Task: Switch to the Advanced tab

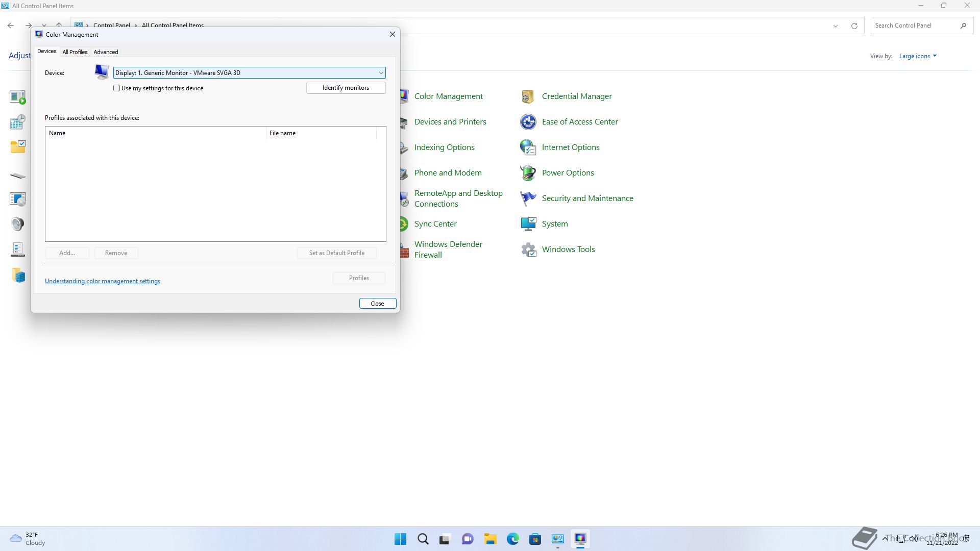Action: point(106,52)
